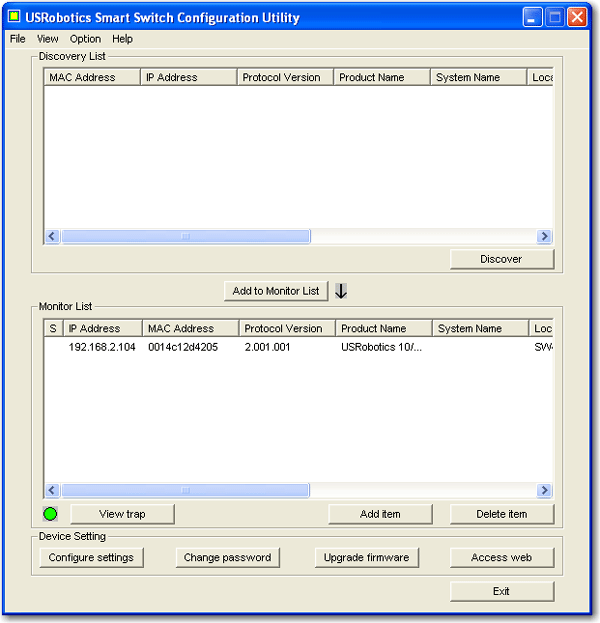Click the Access web button
The width and height of the screenshot is (600, 623).
click(x=502, y=557)
